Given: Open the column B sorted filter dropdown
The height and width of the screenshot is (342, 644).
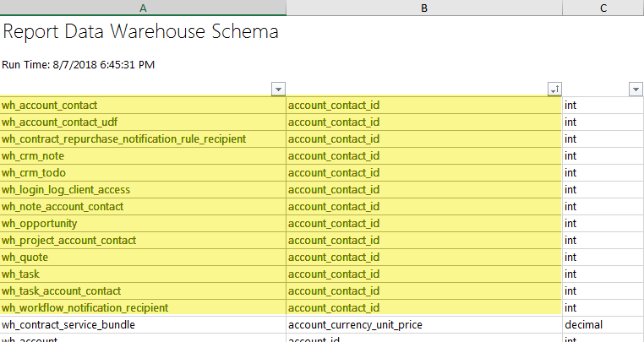Looking at the screenshot, I should click(554, 90).
